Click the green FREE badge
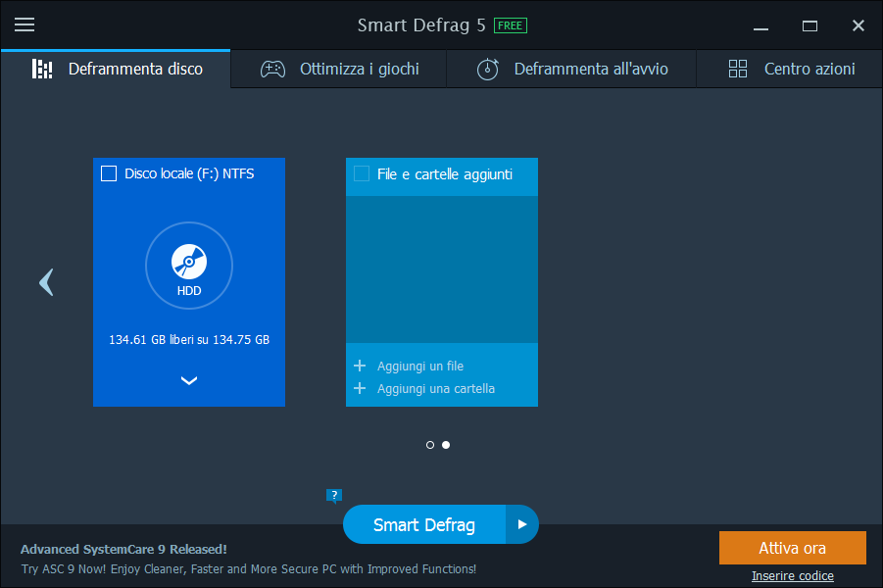Image resolution: width=883 pixels, height=588 pixels. [x=511, y=25]
